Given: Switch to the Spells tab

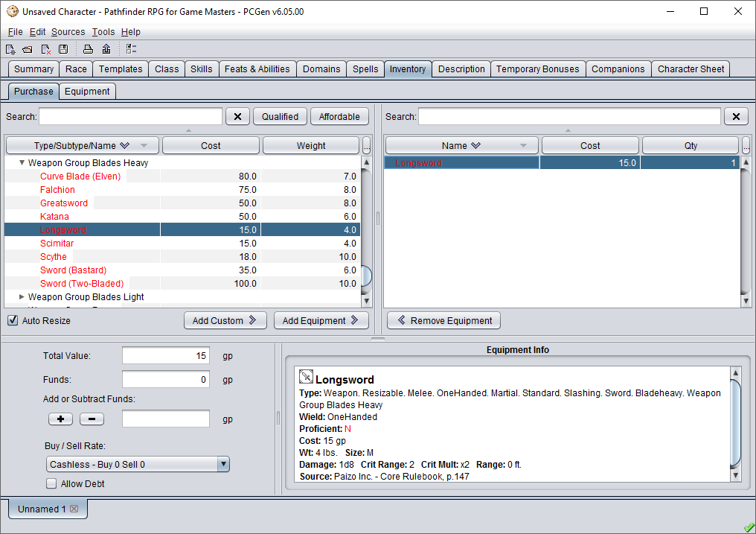Looking at the screenshot, I should 365,69.
